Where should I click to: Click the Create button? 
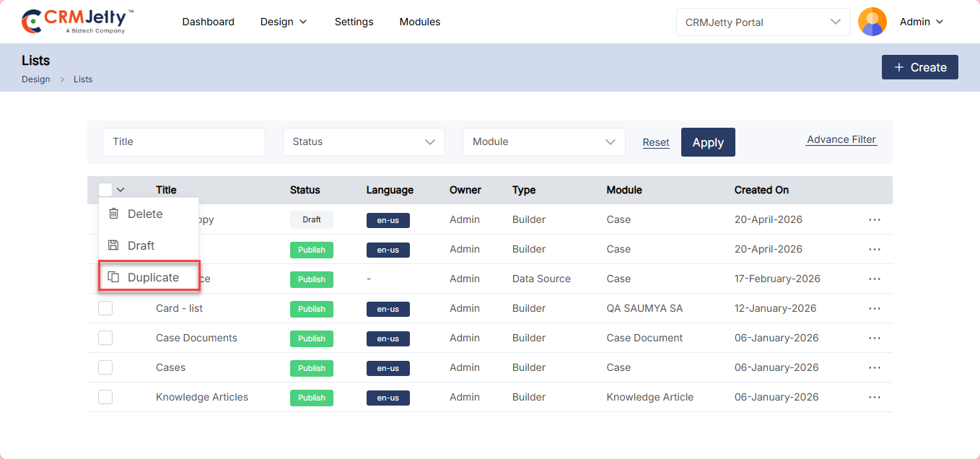point(919,67)
